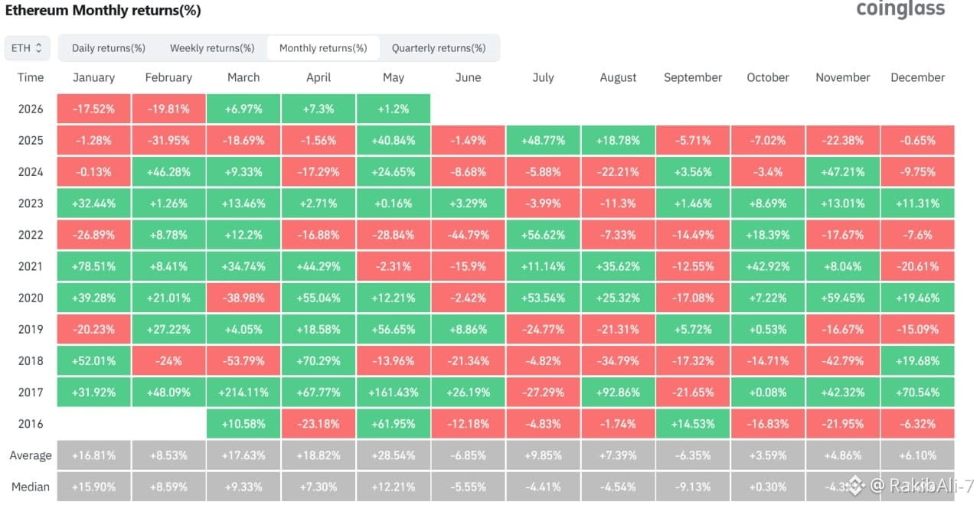Click the Ethereum Monthly returns(%) title
The height and width of the screenshot is (505, 980).
(x=103, y=11)
